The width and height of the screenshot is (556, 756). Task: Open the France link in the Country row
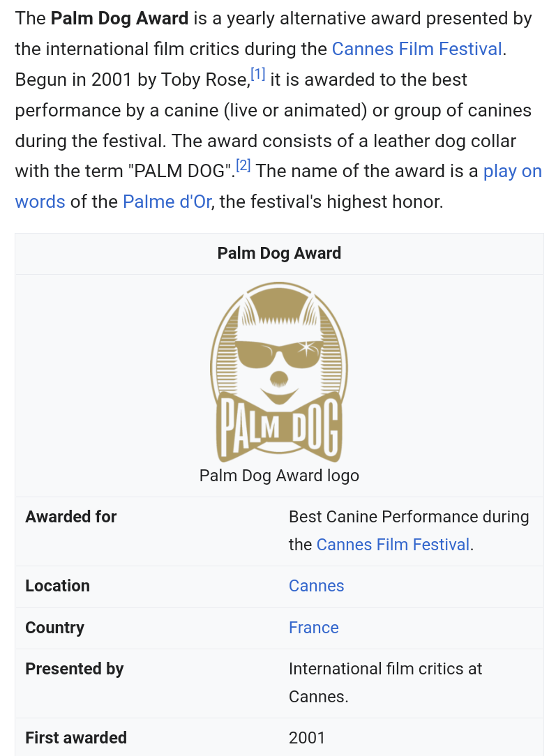click(313, 628)
